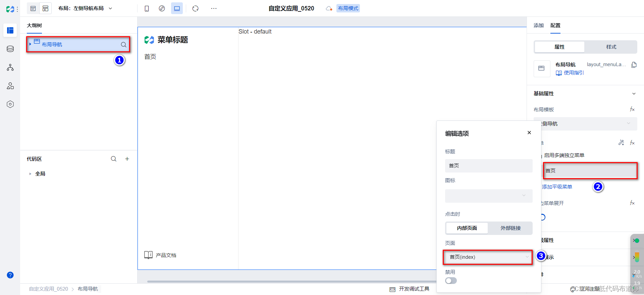Switch to the 配置 tab

coord(555,26)
